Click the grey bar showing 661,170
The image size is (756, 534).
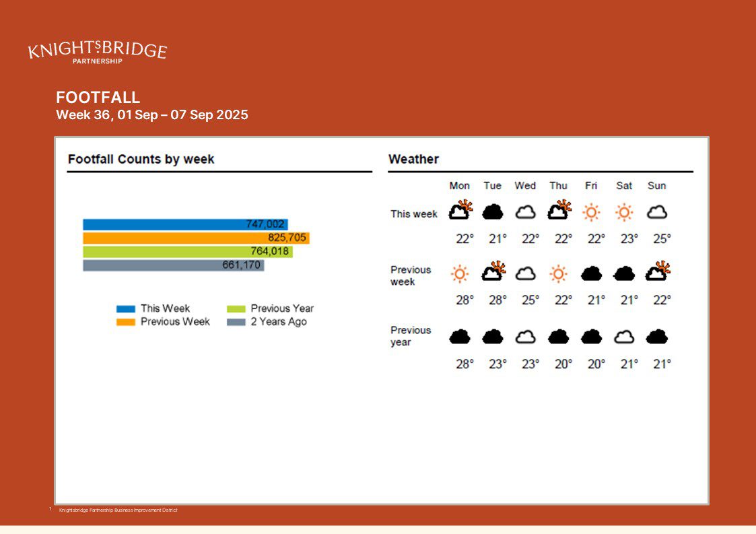click(173, 265)
